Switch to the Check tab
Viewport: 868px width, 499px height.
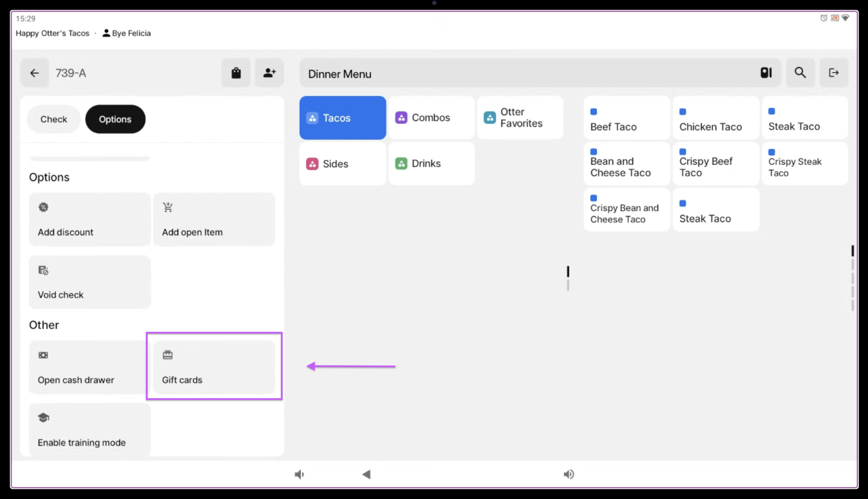click(x=54, y=119)
